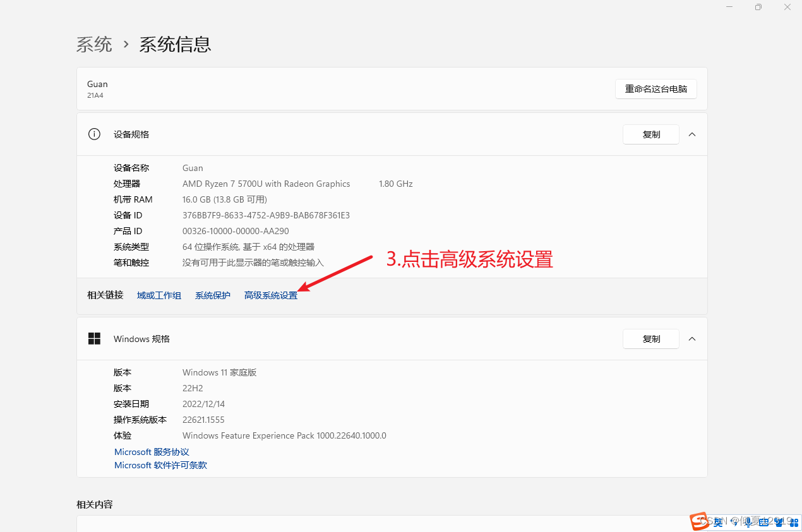Select the 1.80 GHz clock speed text
The image size is (802, 532).
395,184
